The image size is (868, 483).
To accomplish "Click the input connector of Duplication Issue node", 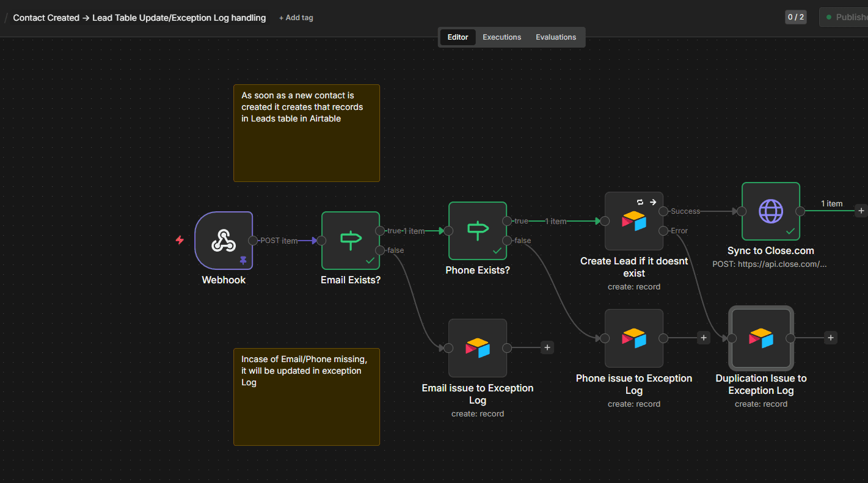I will coord(732,338).
